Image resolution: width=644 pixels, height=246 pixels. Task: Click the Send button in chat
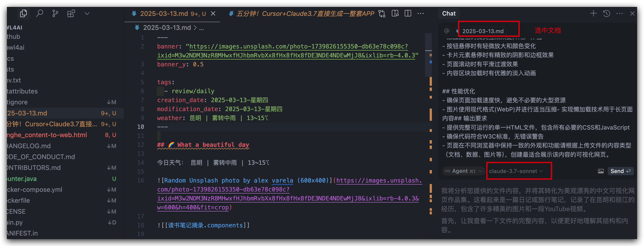[621, 171]
